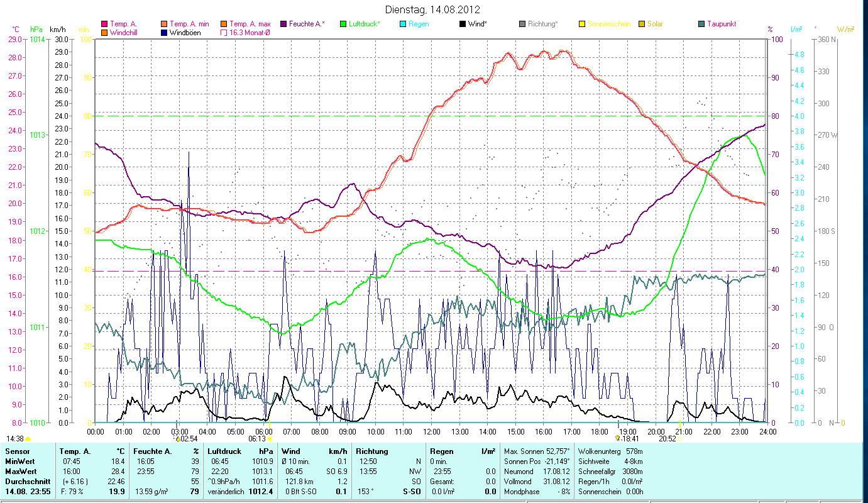Click the Temp. A. min legend square
The image size is (868, 503).
click(164, 25)
